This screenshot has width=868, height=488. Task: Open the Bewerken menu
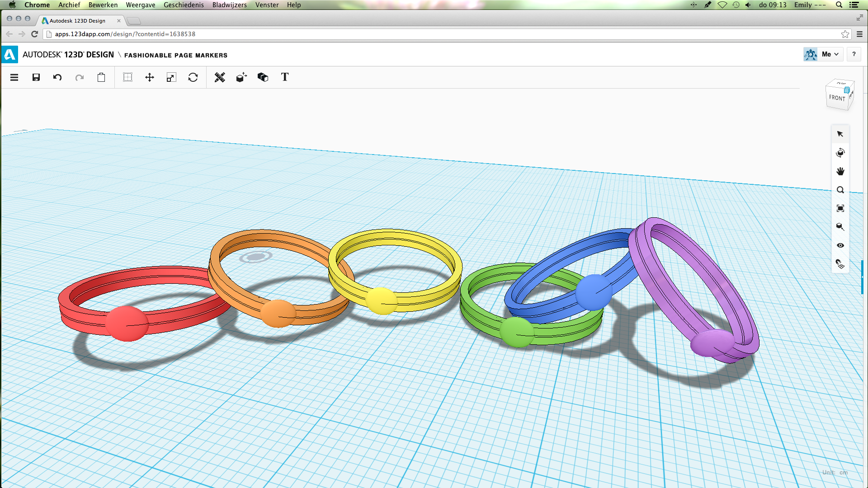pyautogui.click(x=103, y=5)
